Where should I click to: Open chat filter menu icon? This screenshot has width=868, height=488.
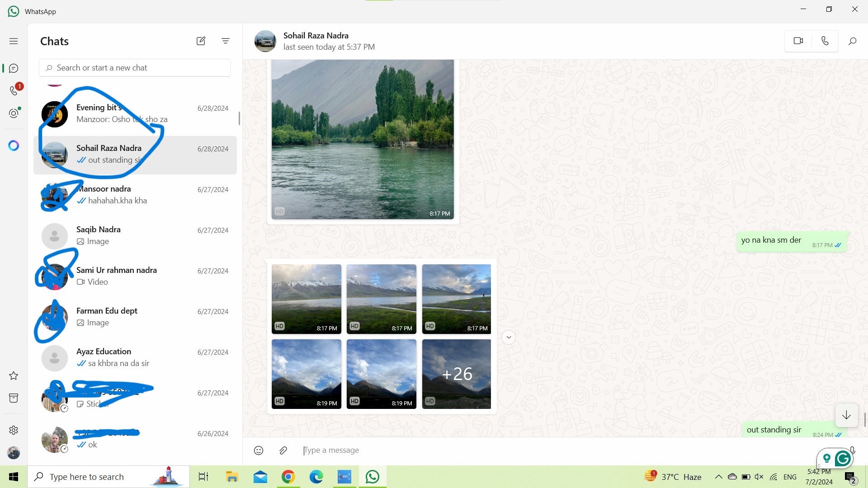pyautogui.click(x=226, y=41)
